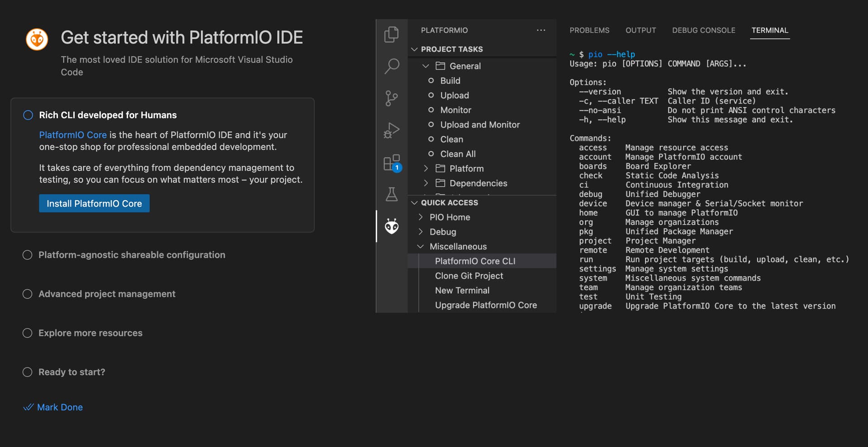
Task: Click the double-check icon beside Mark Done
Action: (x=28, y=407)
